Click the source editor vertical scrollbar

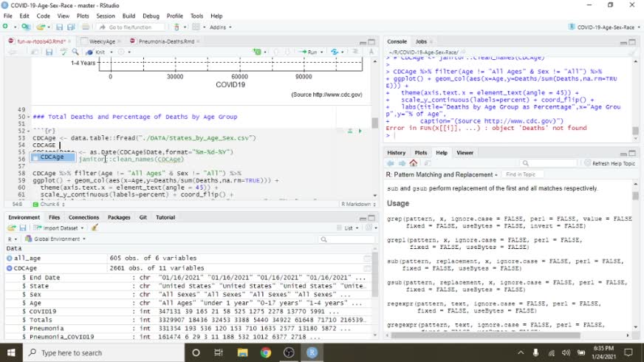[375, 123]
